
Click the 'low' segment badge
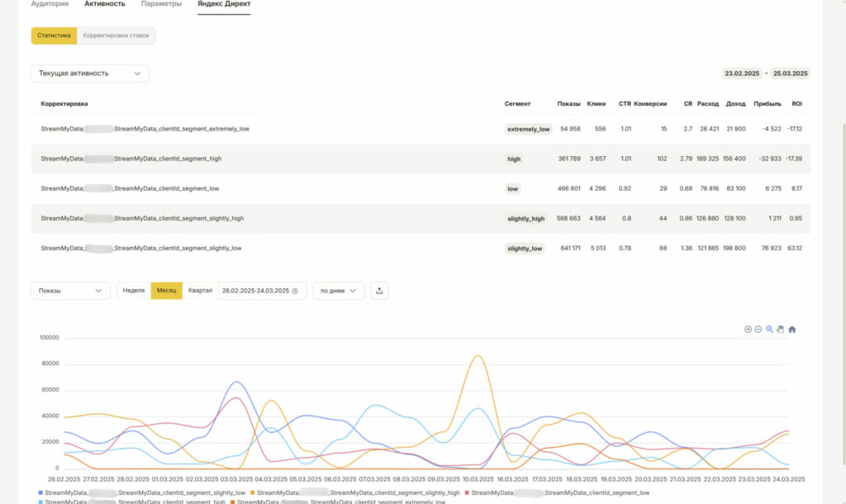pyautogui.click(x=512, y=189)
